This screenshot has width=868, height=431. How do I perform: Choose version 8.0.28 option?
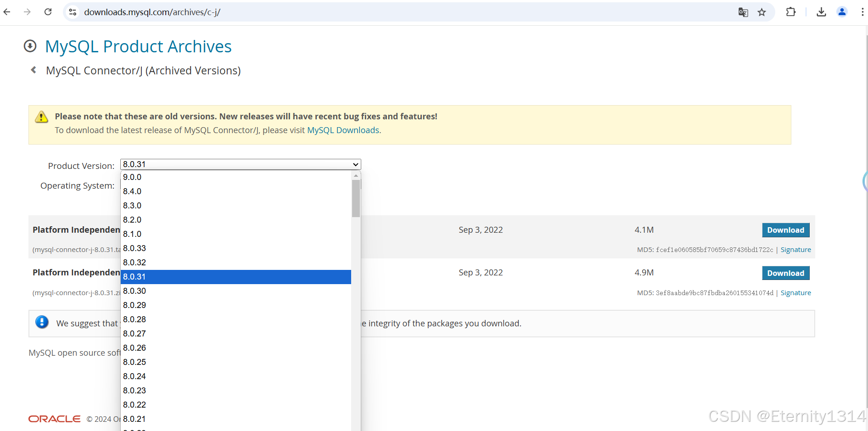coord(236,319)
